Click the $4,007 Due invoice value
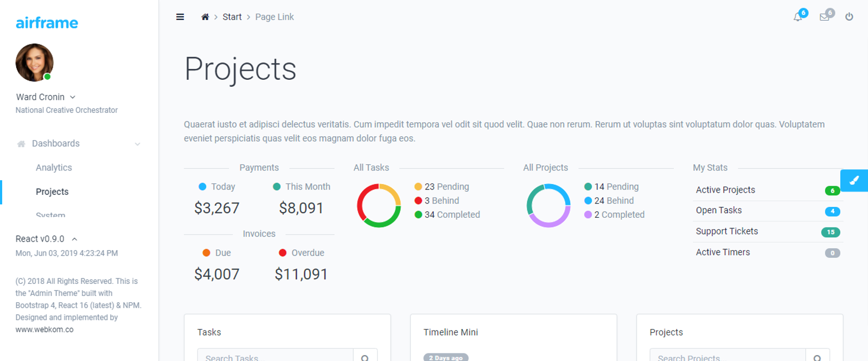 click(x=217, y=274)
